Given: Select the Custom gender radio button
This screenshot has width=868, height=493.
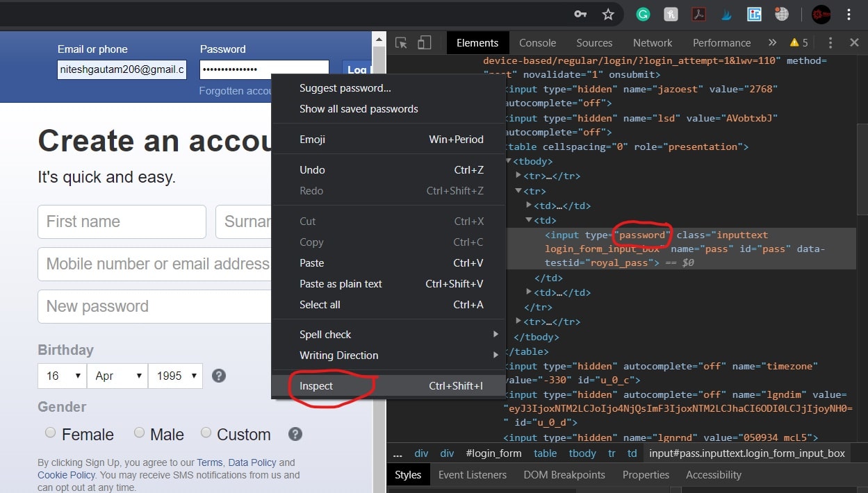Looking at the screenshot, I should click(x=206, y=433).
